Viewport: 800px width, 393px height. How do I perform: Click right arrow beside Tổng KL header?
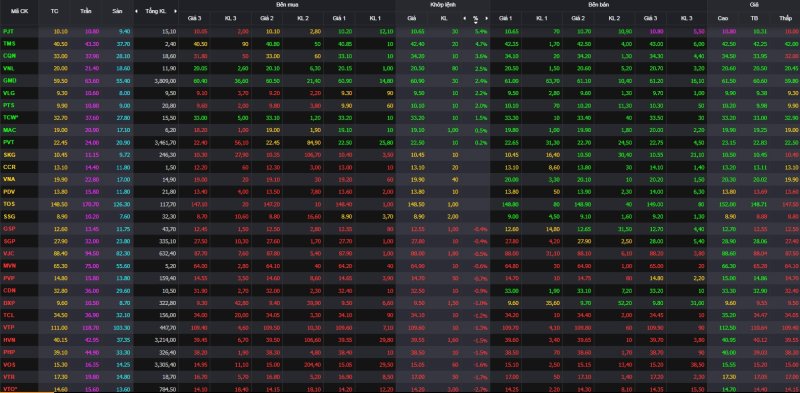tap(176, 11)
